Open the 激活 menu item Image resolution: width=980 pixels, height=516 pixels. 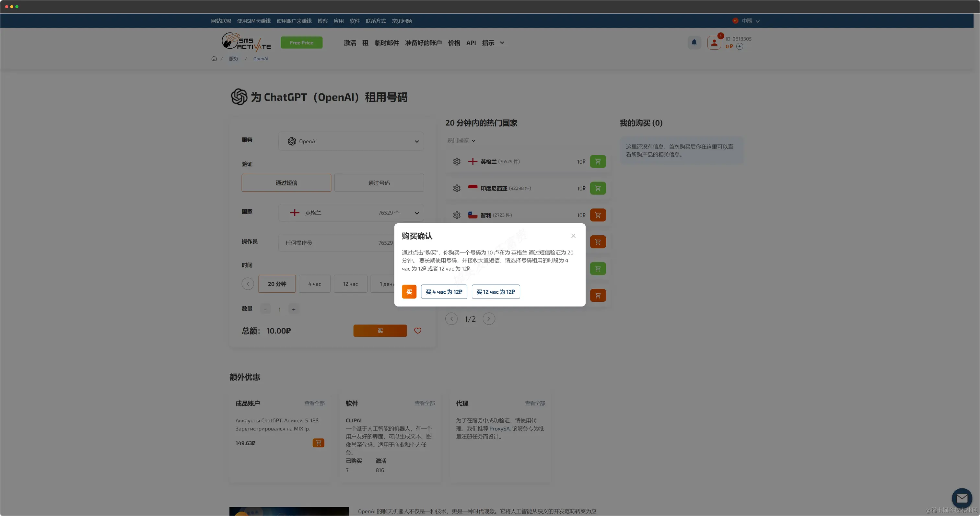pos(350,43)
